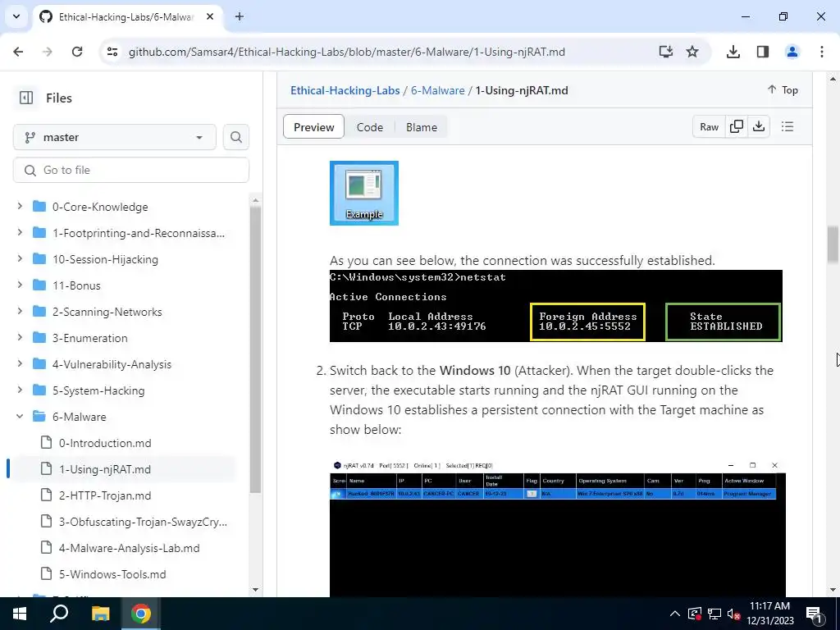Reload the current page

[x=77, y=52]
